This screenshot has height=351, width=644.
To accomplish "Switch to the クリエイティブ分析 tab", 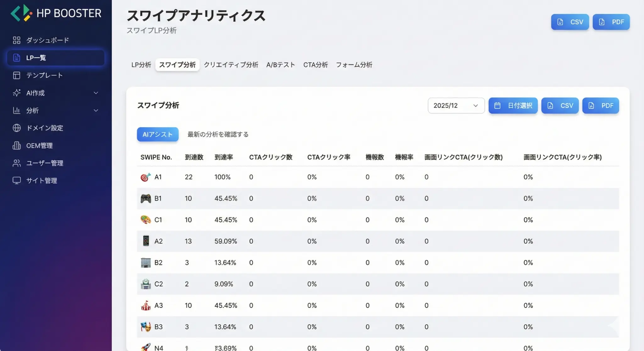I will click(x=231, y=65).
